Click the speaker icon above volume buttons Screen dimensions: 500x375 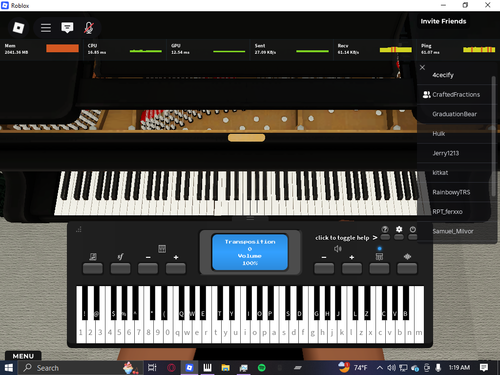[x=338, y=249]
